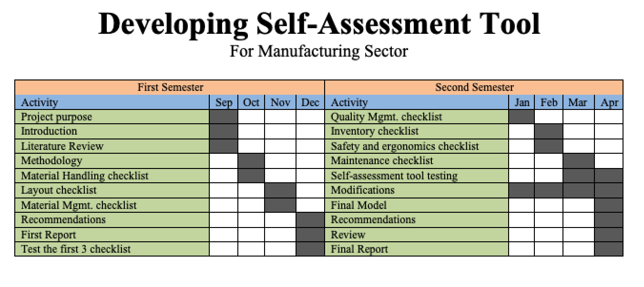Click the "Developing Self-Assessment Tool" title
Image resolution: width=644 pixels, height=287 pixels.
319,24
